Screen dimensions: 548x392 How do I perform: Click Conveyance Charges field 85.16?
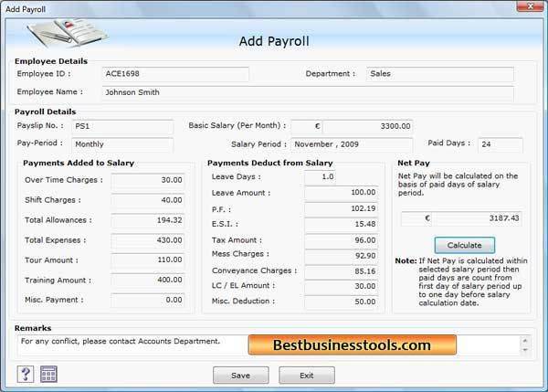341,271
